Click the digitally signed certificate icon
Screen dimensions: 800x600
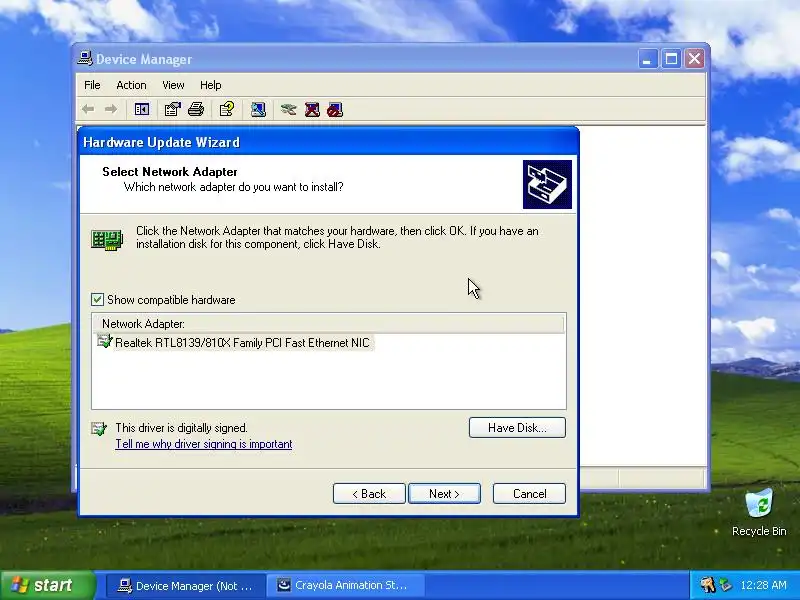99,429
